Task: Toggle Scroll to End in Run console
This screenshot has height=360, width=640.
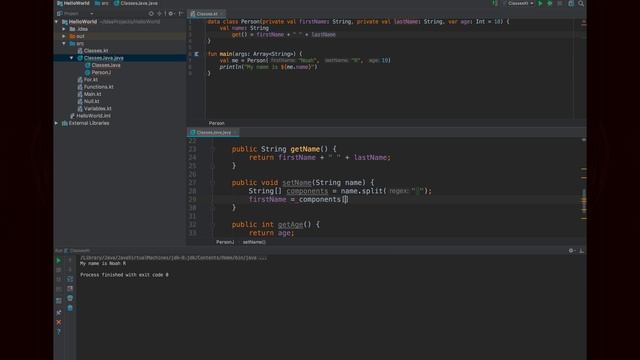Action: pyautogui.click(x=70, y=289)
